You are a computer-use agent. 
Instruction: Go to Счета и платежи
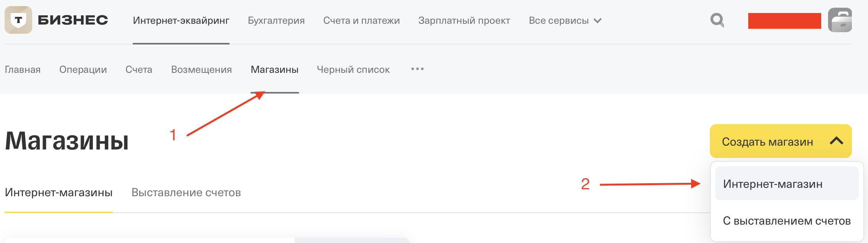point(362,20)
